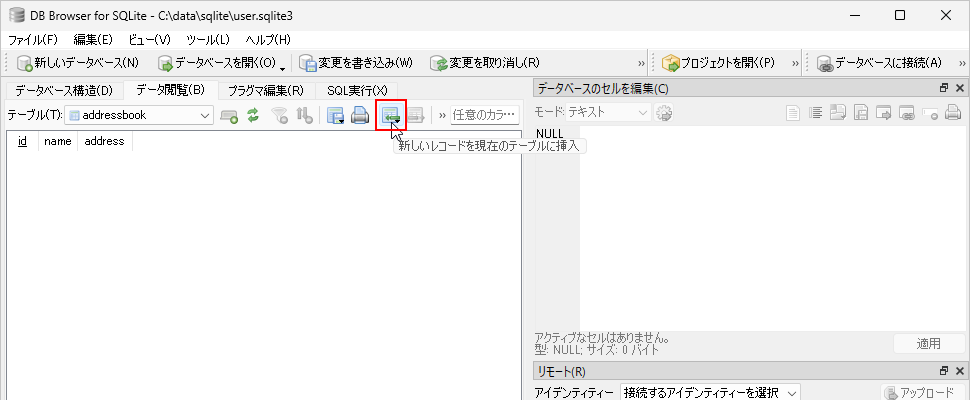Click the save table as displayed icon
Viewport: 970px width, 400px height.
(x=335, y=115)
